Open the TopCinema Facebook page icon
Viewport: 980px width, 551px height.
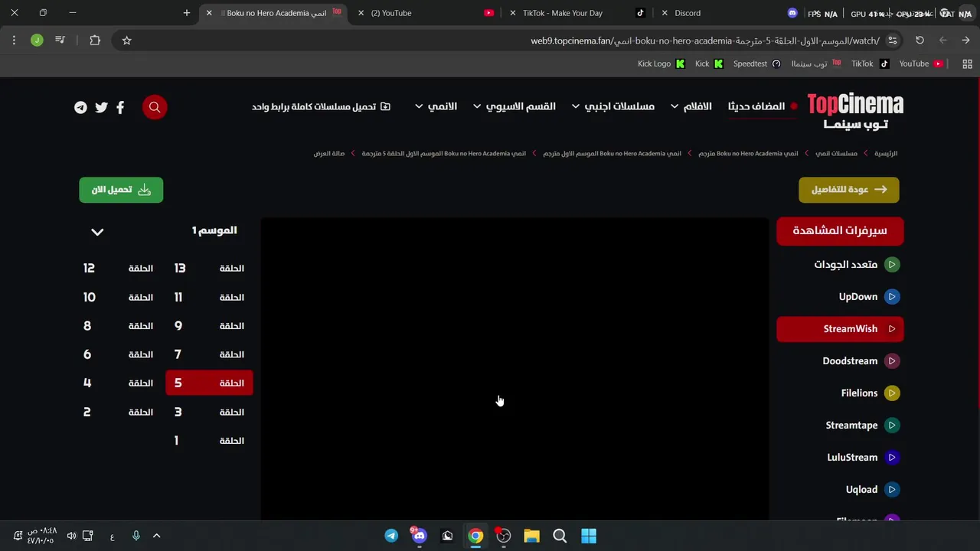click(120, 107)
